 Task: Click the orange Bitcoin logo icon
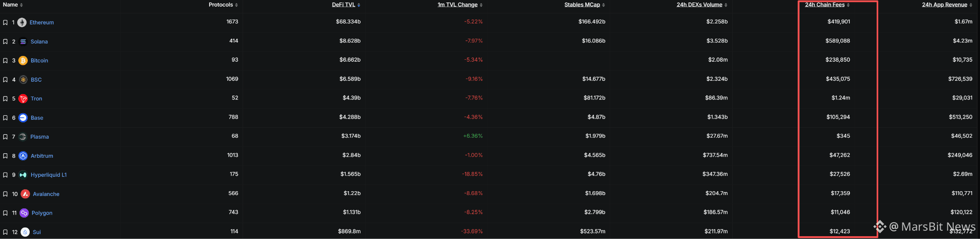click(x=23, y=61)
